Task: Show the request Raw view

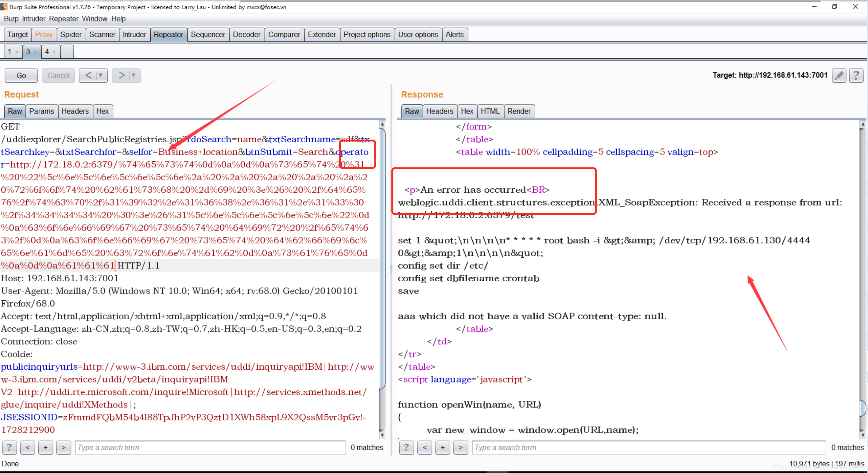Action: pyautogui.click(x=15, y=111)
